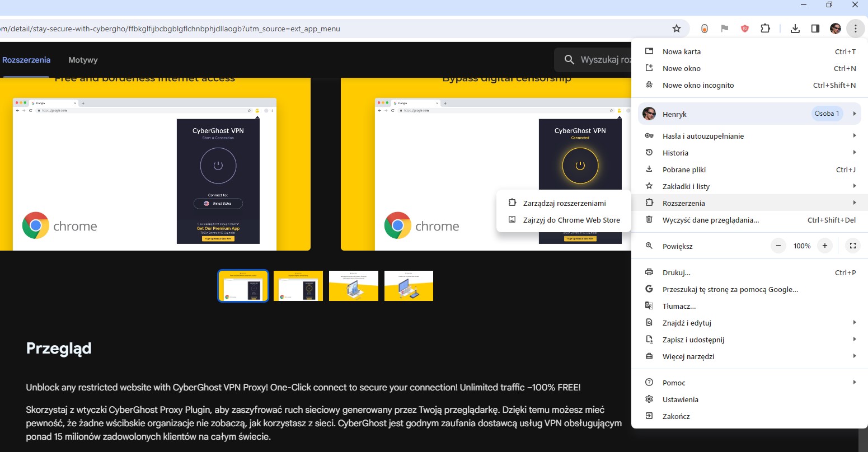Click the red shield adblocker extension icon
Image resolution: width=868 pixels, height=452 pixels.
coord(744,29)
